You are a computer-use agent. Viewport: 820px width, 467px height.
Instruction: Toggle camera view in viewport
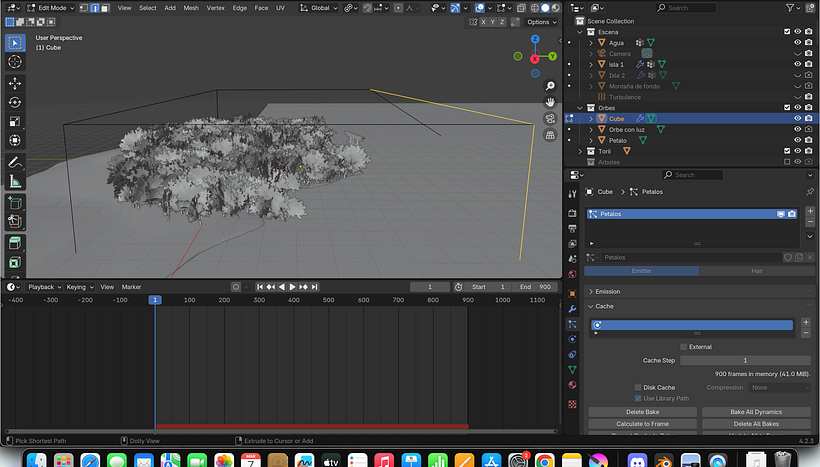click(x=550, y=119)
